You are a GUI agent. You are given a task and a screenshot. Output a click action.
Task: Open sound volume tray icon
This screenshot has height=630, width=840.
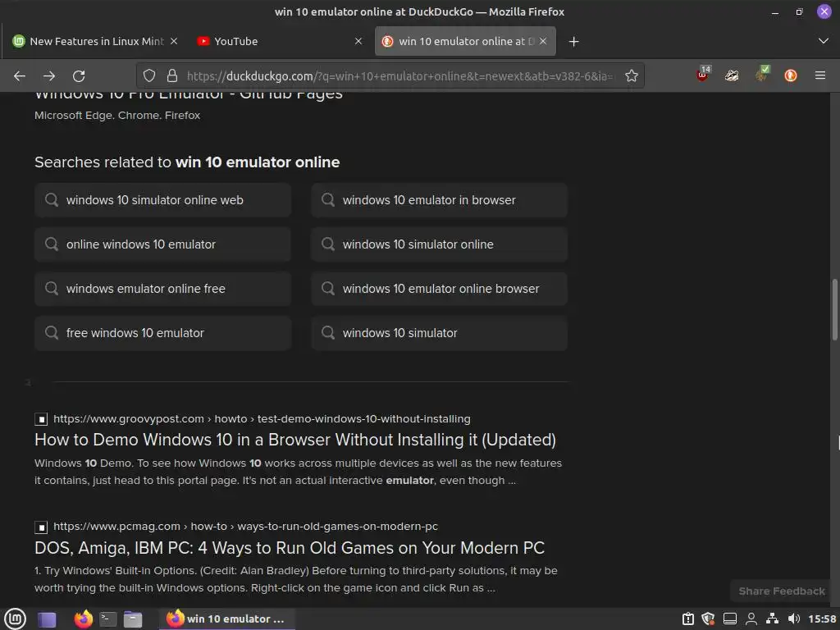click(794, 619)
